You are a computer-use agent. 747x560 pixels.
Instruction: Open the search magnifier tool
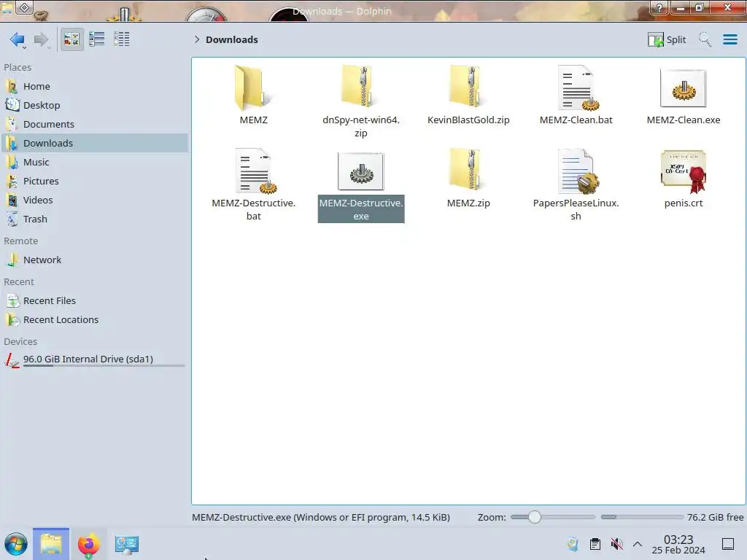tap(705, 39)
